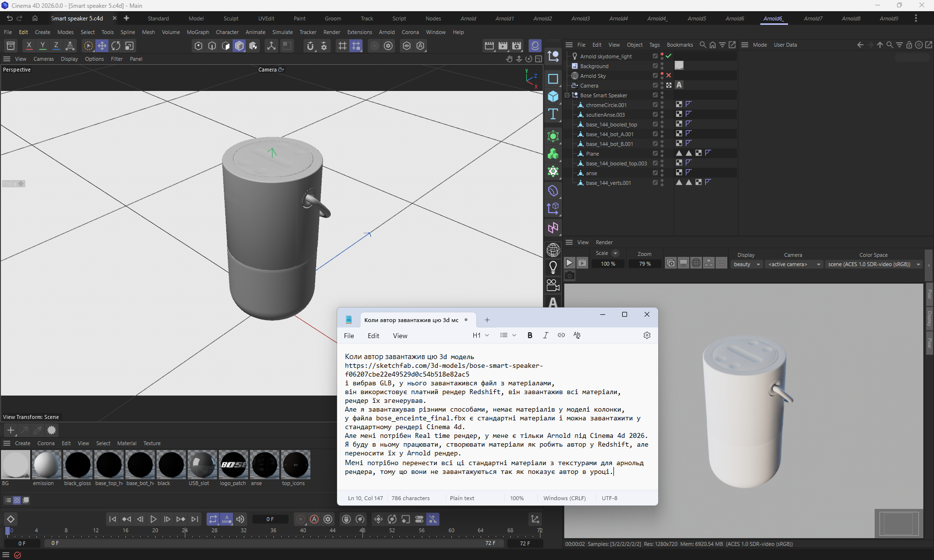Toggle the red X tag on Arnold Sky
This screenshot has width=934, height=560.
[669, 75]
